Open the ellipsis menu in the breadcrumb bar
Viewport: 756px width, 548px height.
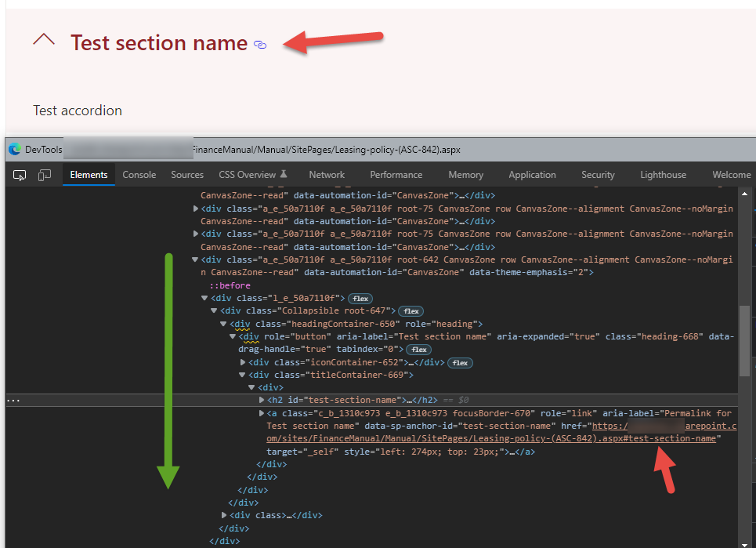click(x=13, y=401)
